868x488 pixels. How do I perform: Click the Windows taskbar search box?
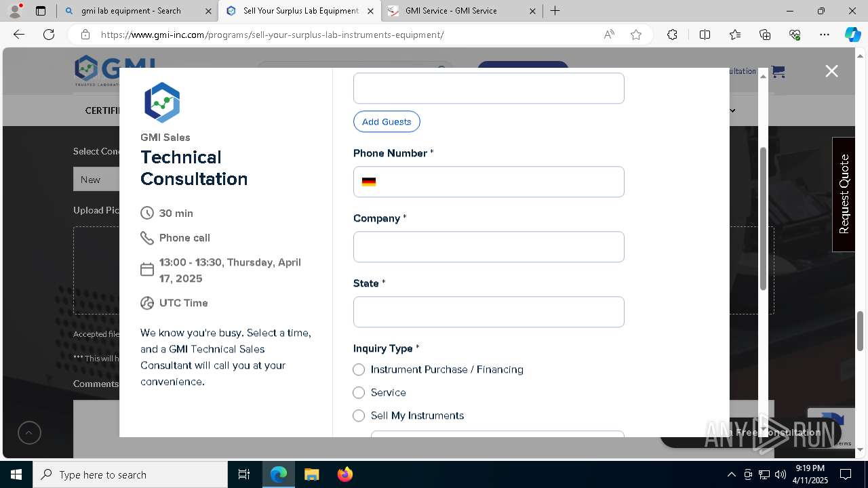point(130,474)
